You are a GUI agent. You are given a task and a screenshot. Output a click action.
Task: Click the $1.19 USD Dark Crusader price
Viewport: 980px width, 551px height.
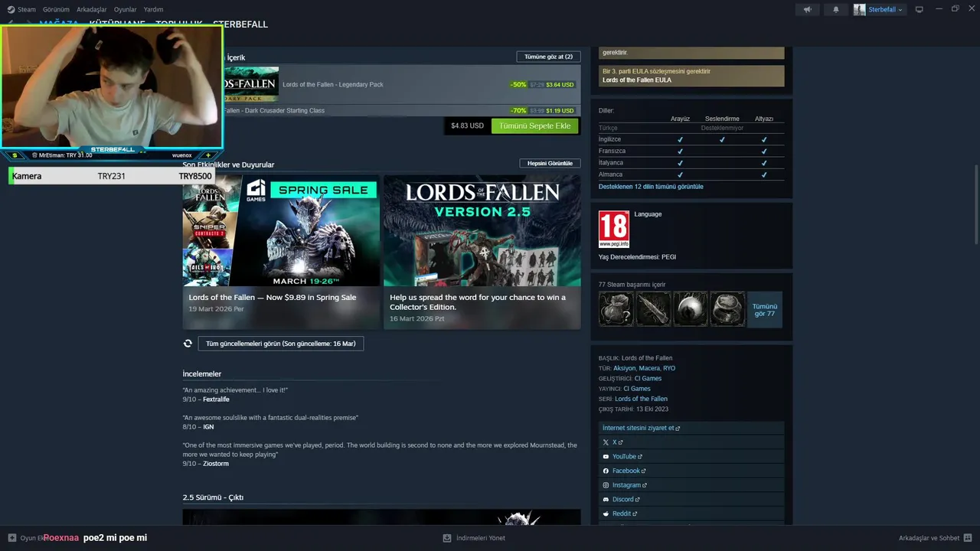pyautogui.click(x=560, y=111)
